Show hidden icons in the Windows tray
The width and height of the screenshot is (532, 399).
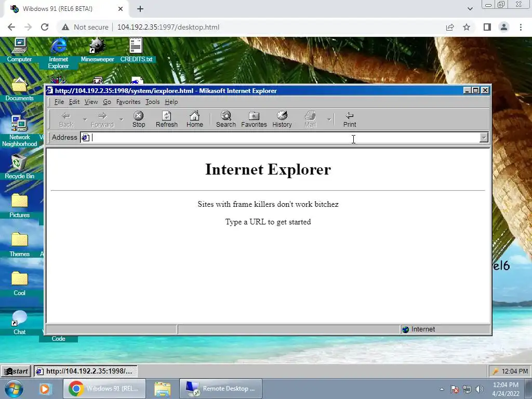click(x=442, y=389)
